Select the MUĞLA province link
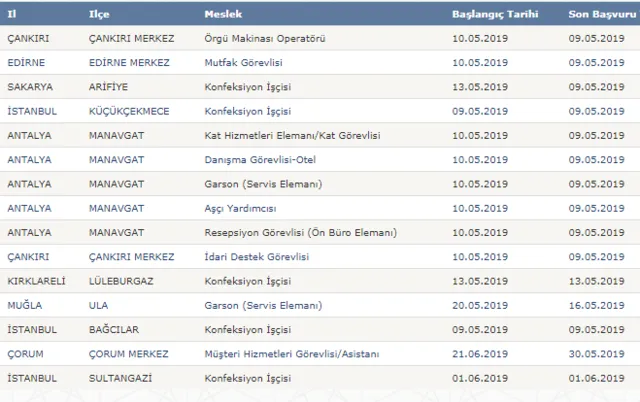The height and width of the screenshot is (402, 640). pos(23,305)
